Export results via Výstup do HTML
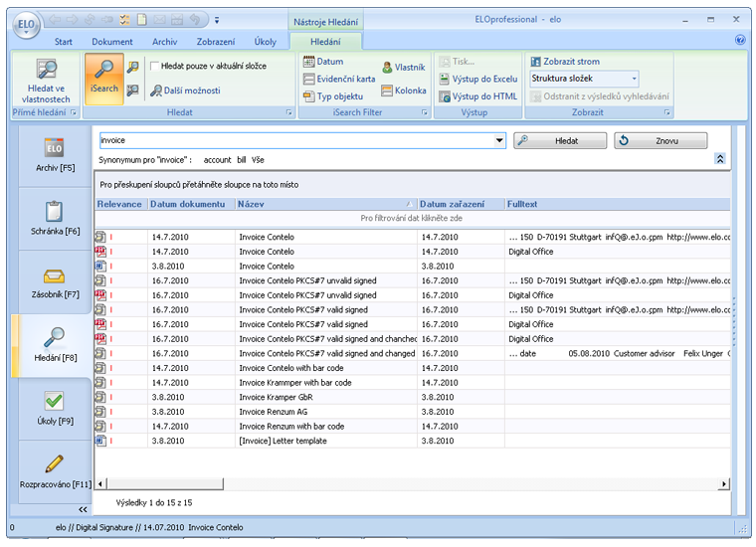 pyautogui.click(x=478, y=96)
